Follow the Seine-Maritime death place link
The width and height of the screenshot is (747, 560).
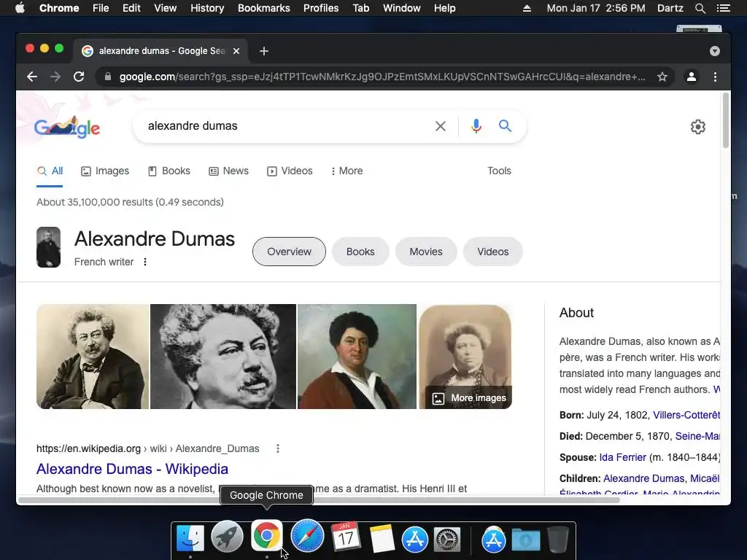[x=697, y=436]
